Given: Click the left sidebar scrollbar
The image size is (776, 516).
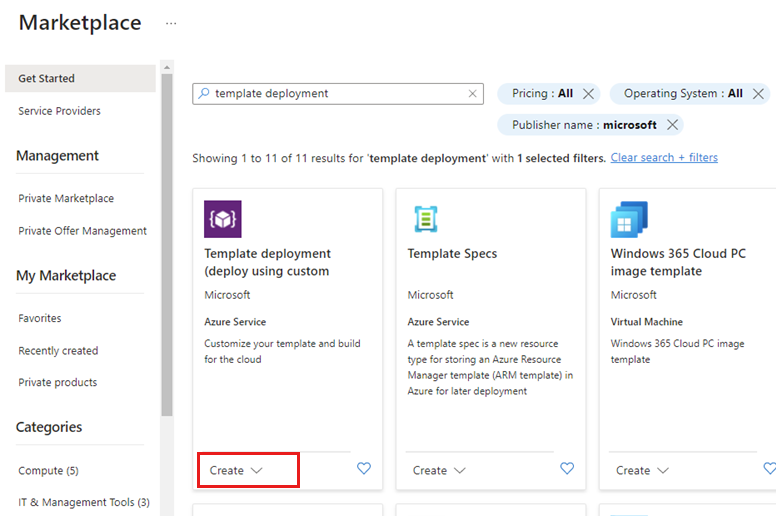Looking at the screenshot, I should 167,240.
